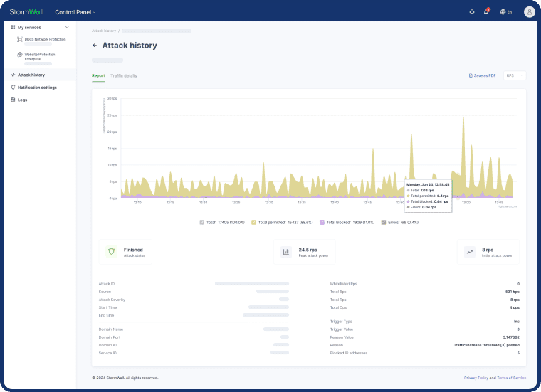Switch to the Traffic details tab
This screenshot has width=541, height=392.
coord(124,75)
